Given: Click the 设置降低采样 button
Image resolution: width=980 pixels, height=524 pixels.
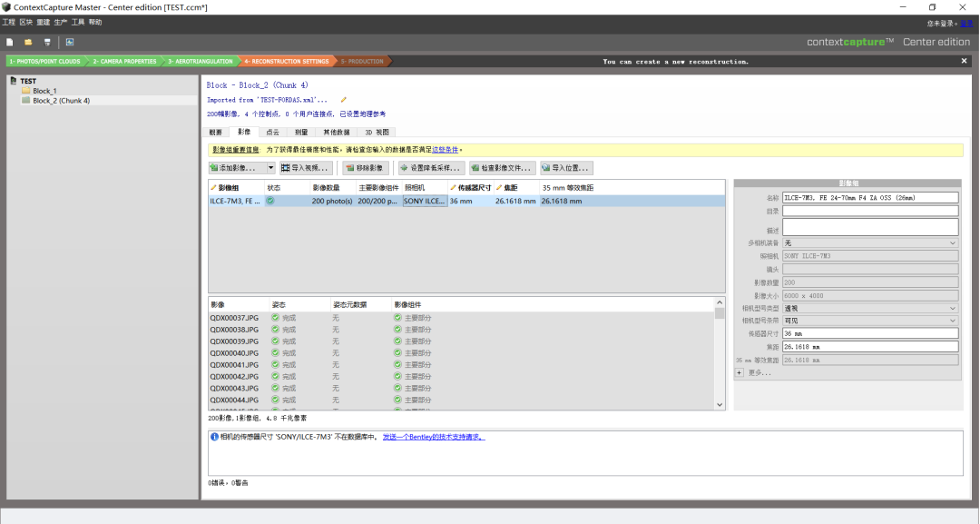Looking at the screenshot, I should coord(431,168).
